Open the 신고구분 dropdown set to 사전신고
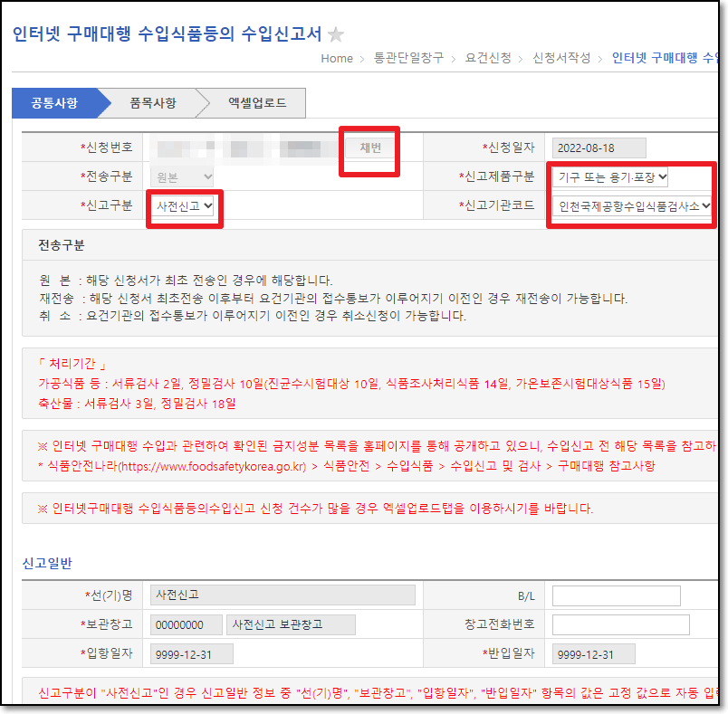The width and height of the screenshot is (728, 714). [x=184, y=206]
